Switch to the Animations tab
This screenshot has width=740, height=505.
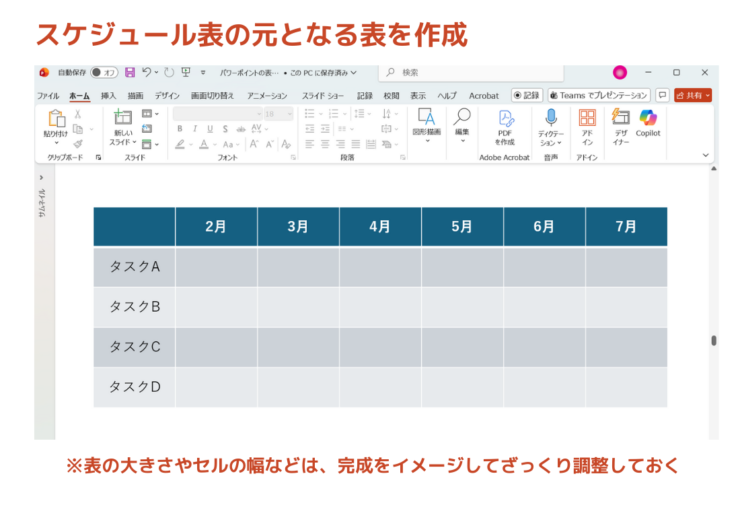(267, 96)
